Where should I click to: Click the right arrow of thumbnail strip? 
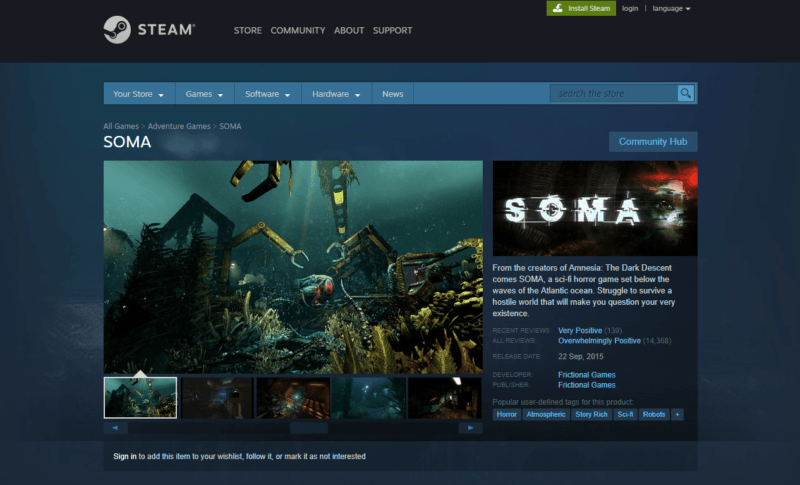coord(470,428)
